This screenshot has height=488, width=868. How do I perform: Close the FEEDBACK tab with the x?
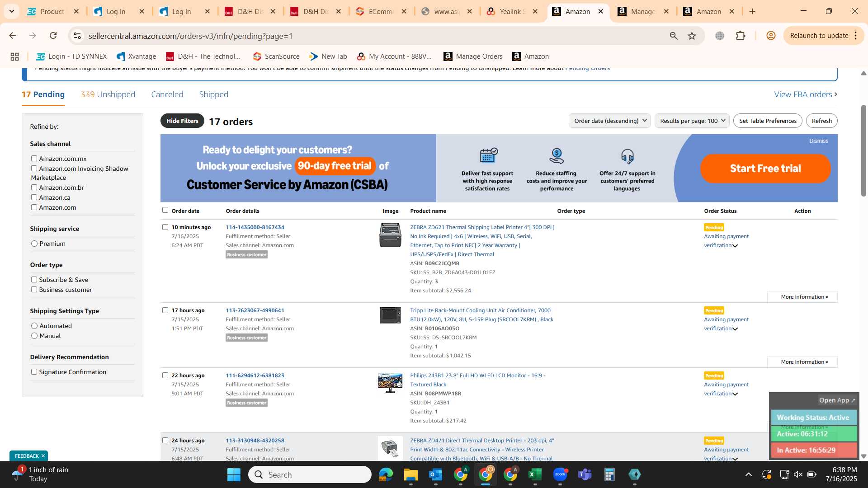43,456
